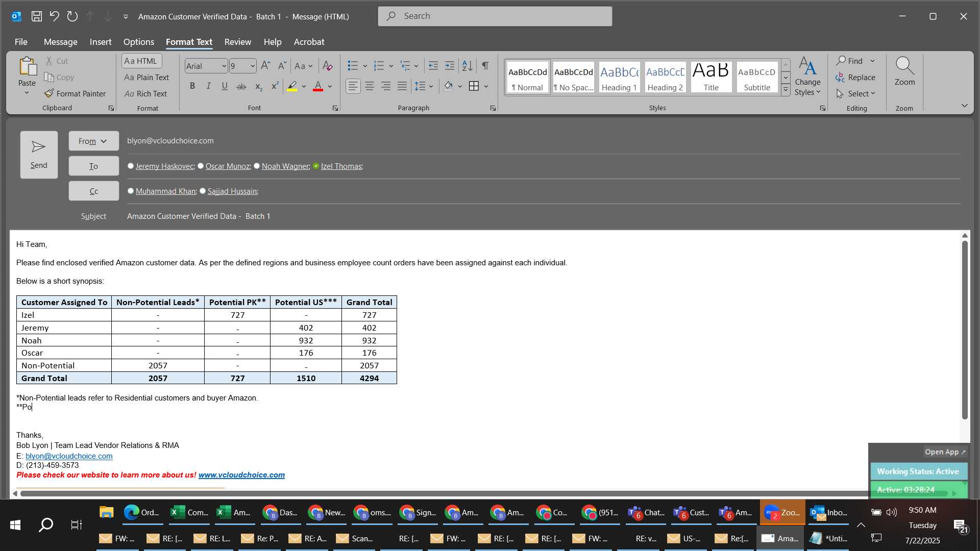Click the Clear All Formatting icon
Image resolution: width=980 pixels, height=551 pixels.
(328, 66)
